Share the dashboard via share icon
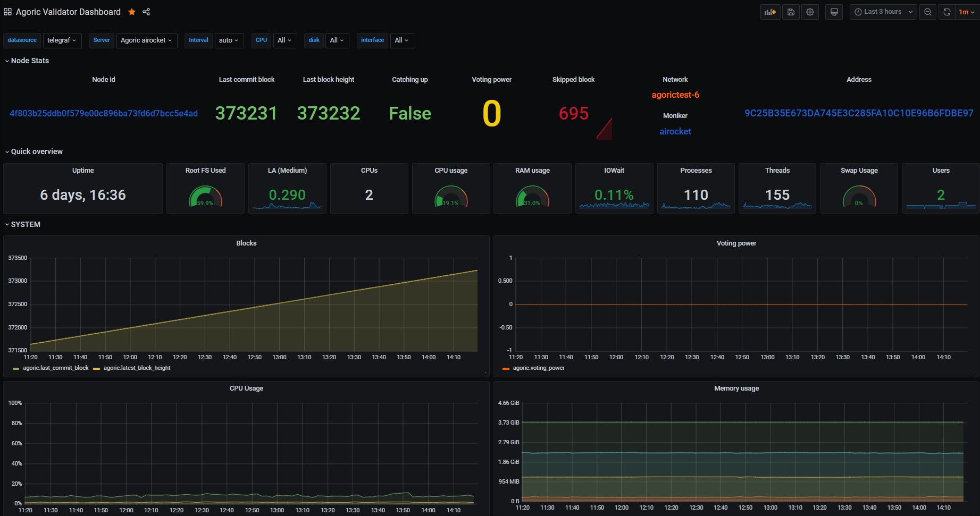 [146, 12]
